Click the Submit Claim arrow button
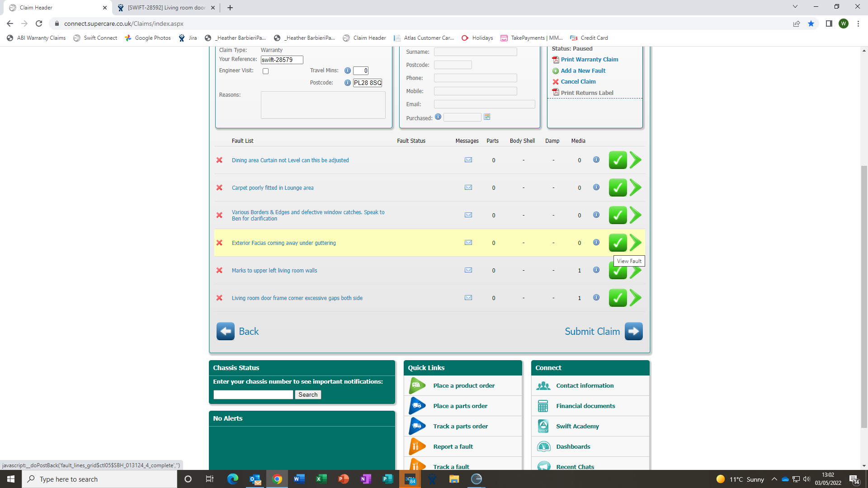The image size is (868, 488). (x=633, y=331)
